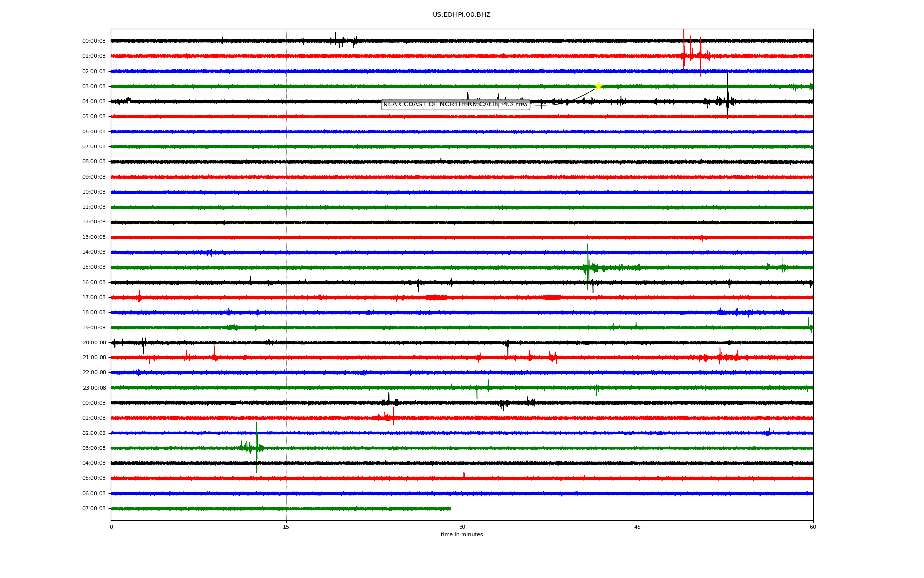Select the 15:00:08 trace time label
This screenshot has height=578, width=924.
(x=94, y=267)
